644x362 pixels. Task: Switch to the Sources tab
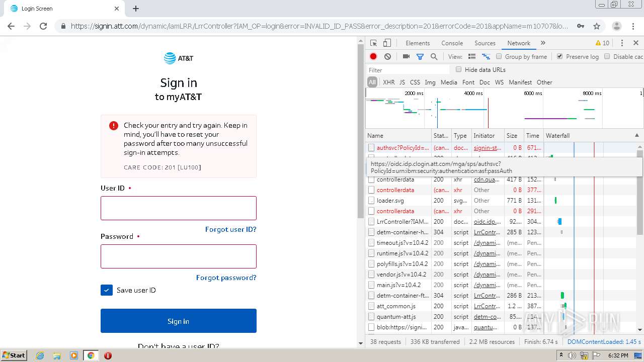pos(485,43)
